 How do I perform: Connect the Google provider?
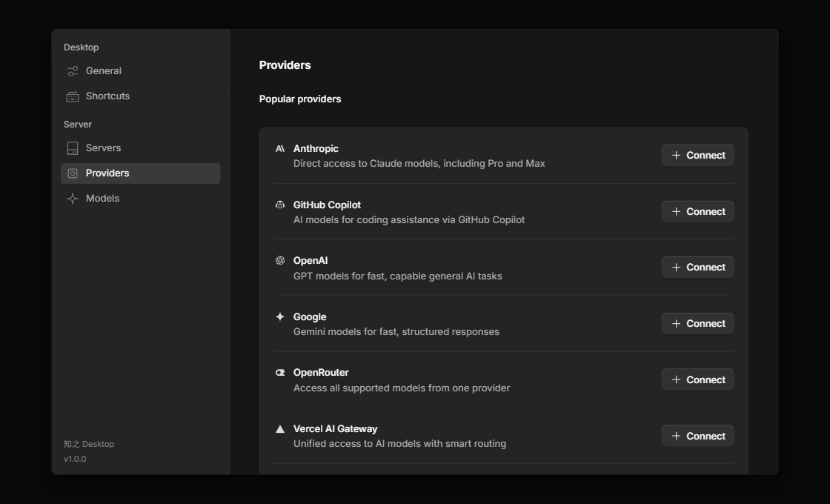point(697,323)
